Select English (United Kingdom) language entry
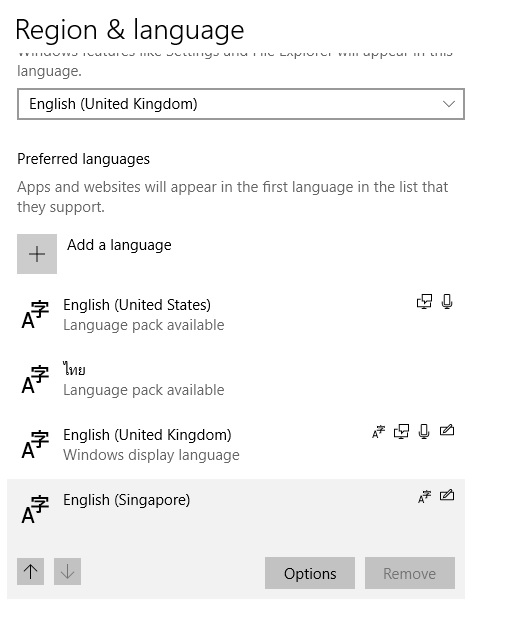 pyautogui.click(x=236, y=444)
